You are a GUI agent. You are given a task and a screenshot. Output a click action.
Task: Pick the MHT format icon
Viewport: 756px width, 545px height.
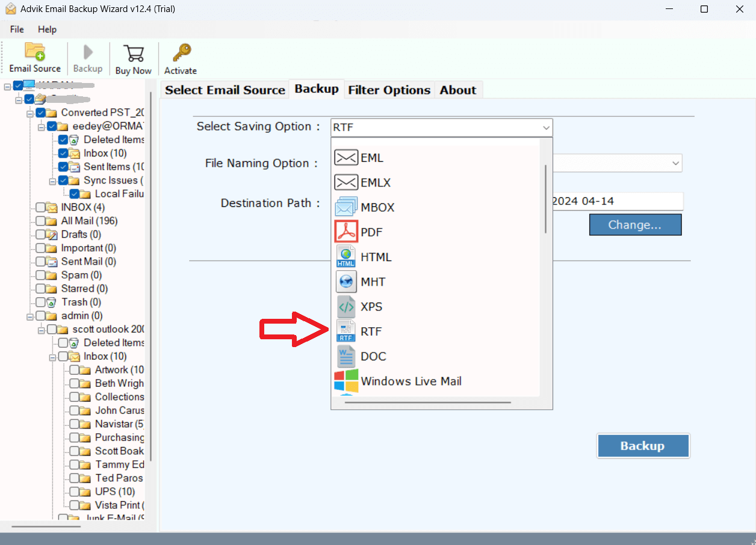coord(346,282)
